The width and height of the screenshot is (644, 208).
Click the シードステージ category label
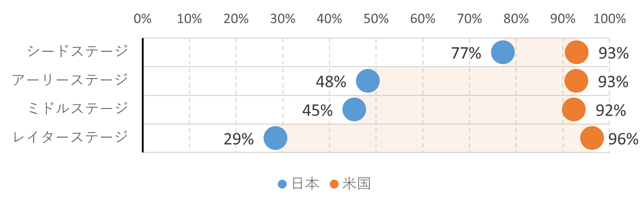(x=78, y=51)
